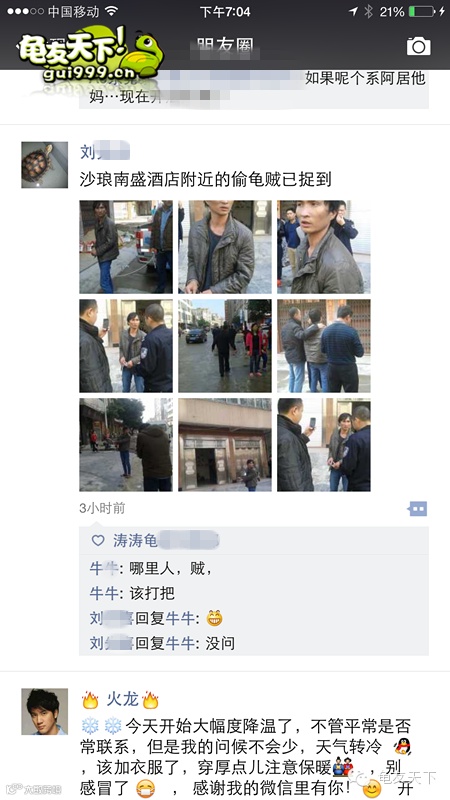This screenshot has height=800, width=450.
Task: Tap 涛涛龟 in the likes list
Action: click(135, 541)
